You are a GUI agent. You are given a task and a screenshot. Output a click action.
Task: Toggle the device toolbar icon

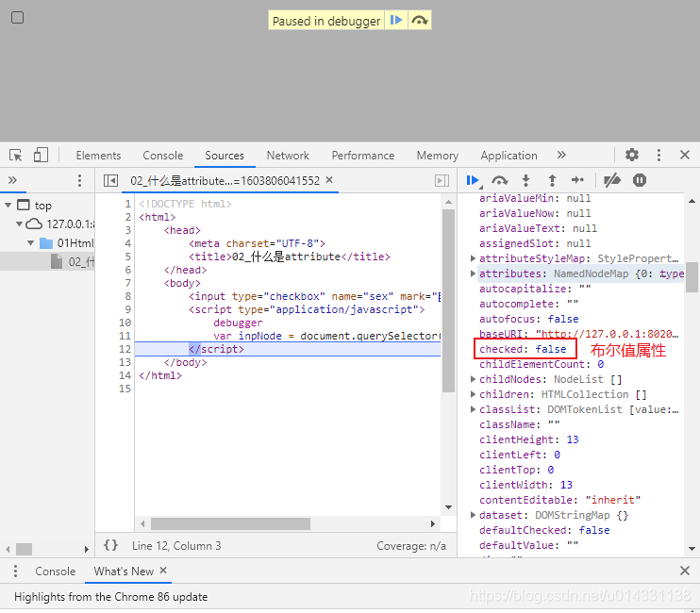pyautogui.click(x=41, y=156)
